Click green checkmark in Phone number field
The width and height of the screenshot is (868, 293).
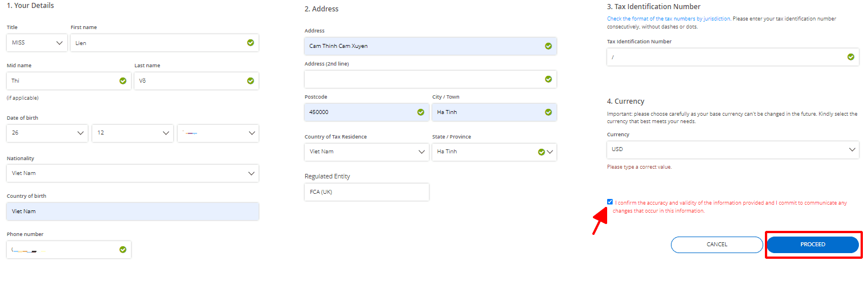point(123,250)
